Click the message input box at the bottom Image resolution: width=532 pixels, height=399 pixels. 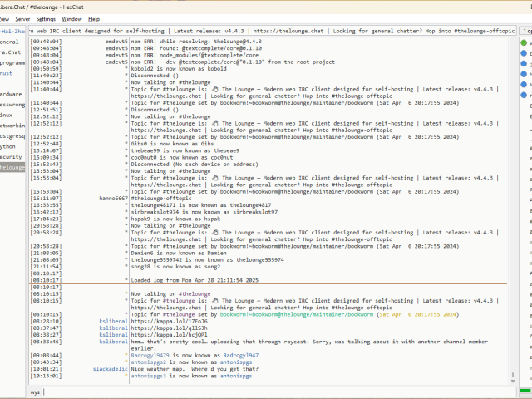point(274,391)
